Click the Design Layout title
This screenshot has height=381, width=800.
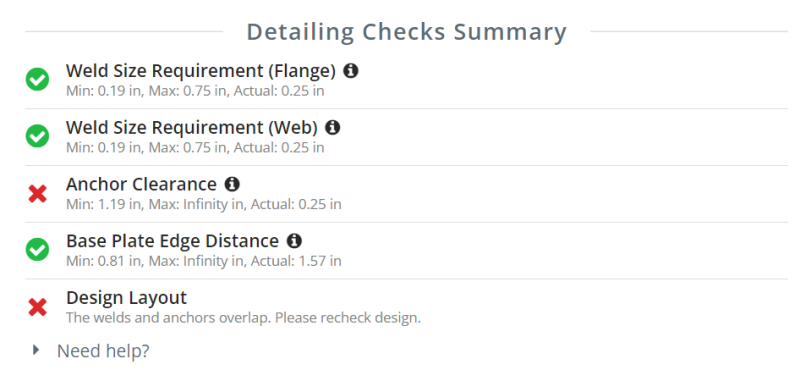pyautogui.click(x=127, y=298)
